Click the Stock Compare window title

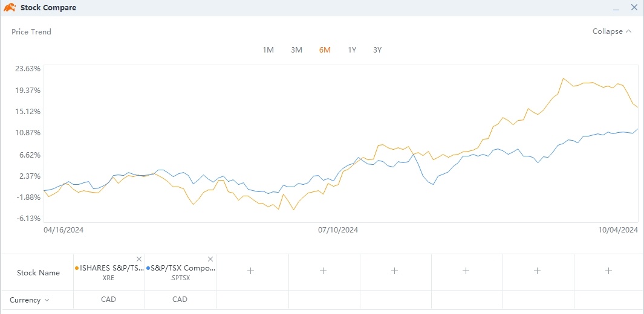(x=48, y=8)
